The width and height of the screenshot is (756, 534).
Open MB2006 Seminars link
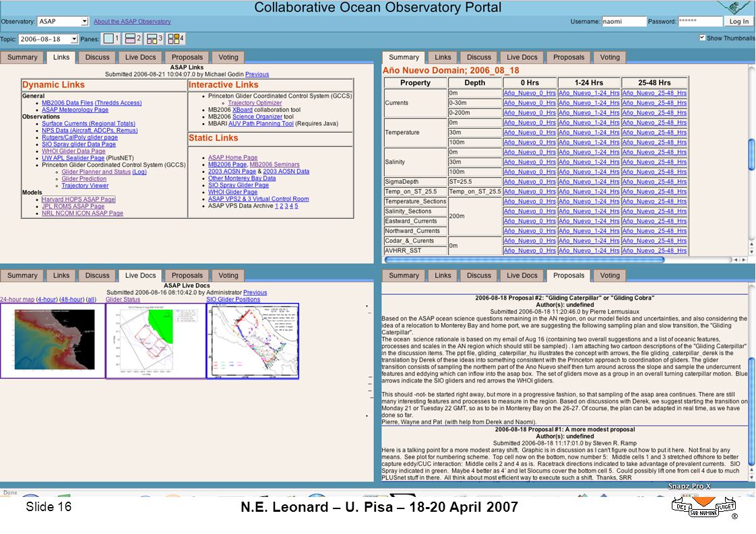pyautogui.click(x=274, y=164)
